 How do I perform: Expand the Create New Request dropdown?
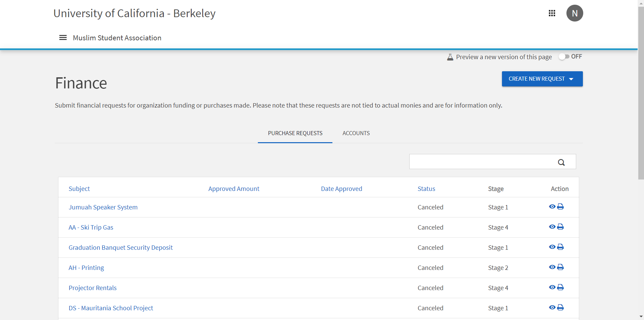[x=542, y=79]
